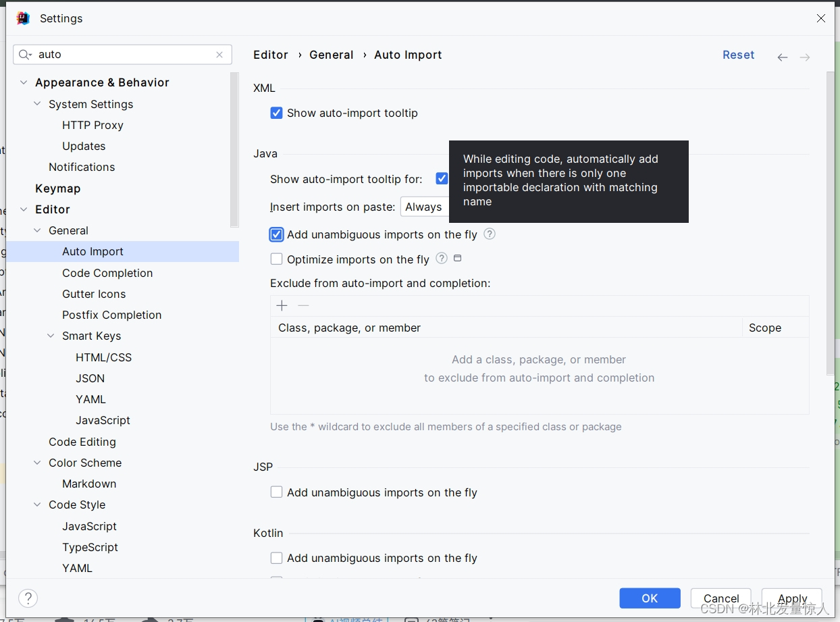This screenshot has height=622, width=840.
Task: Click General in the breadcrumb
Action: (331, 55)
